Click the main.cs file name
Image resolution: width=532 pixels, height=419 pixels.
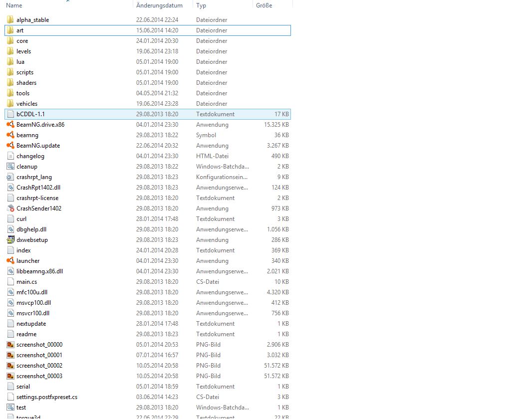pyautogui.click(x=27, y=282)
